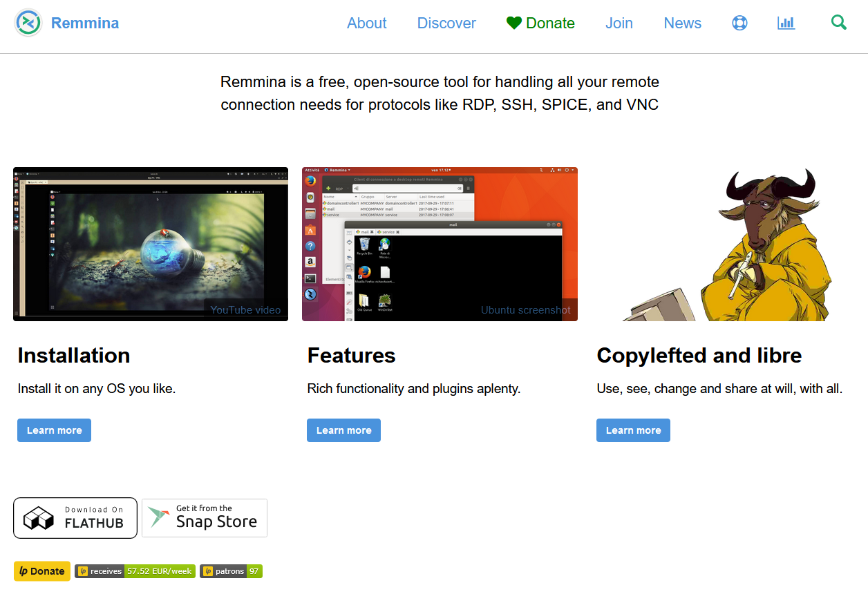Viewport: 868px width, 594px height.
Task: Click the Snap Store bird logo
Action: (159, 517)
